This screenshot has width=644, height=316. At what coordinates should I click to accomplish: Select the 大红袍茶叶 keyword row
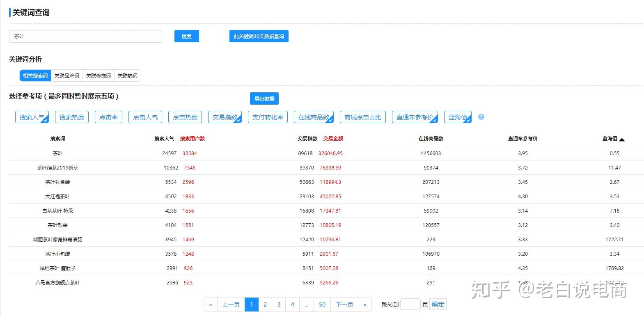point(326,196)
